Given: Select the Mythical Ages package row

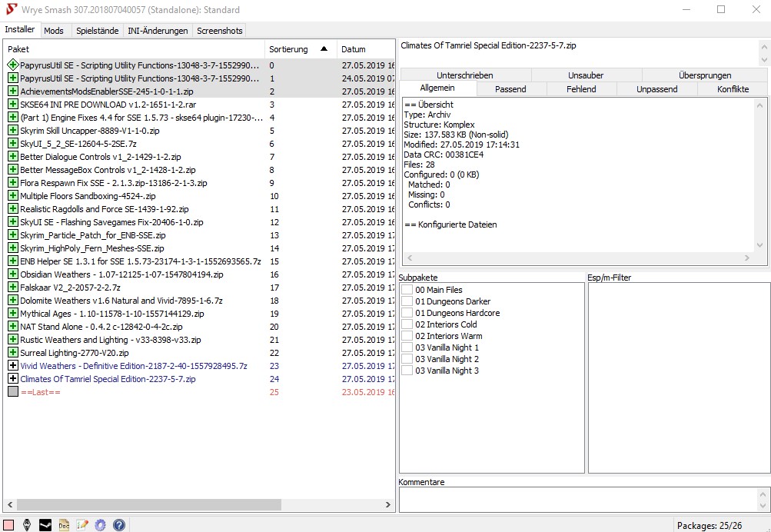Looking at the screenshot, I should [x=199, y=313].
